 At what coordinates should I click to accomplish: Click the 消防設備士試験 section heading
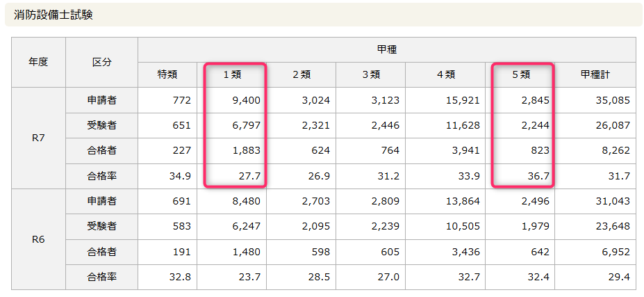coord(53,15)
